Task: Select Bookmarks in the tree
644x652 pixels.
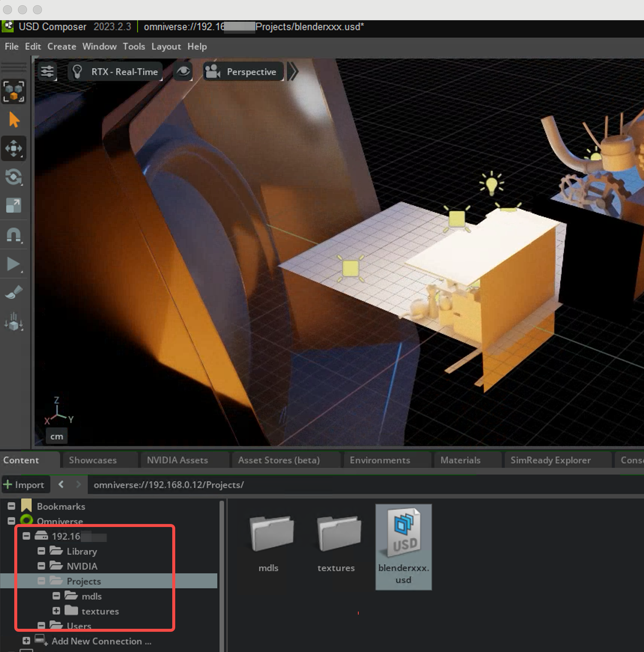Action: coord(61,506)
